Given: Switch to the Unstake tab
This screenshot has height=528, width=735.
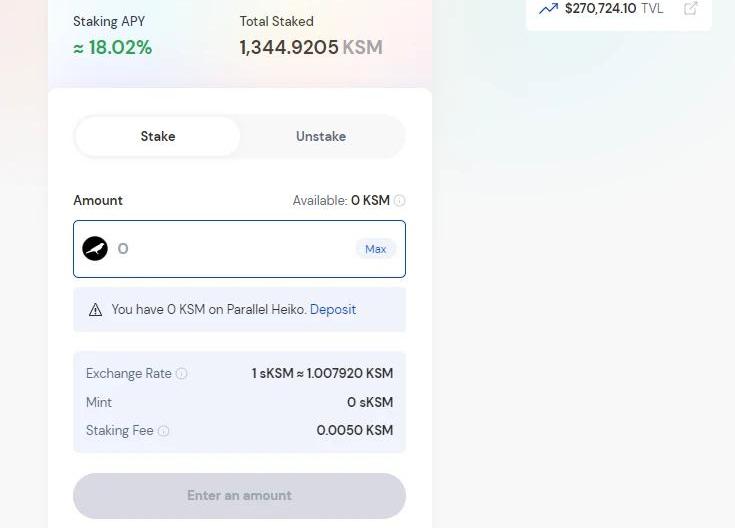Looking at the screenshot, I should pyautogui.click(x=321, y=137).
